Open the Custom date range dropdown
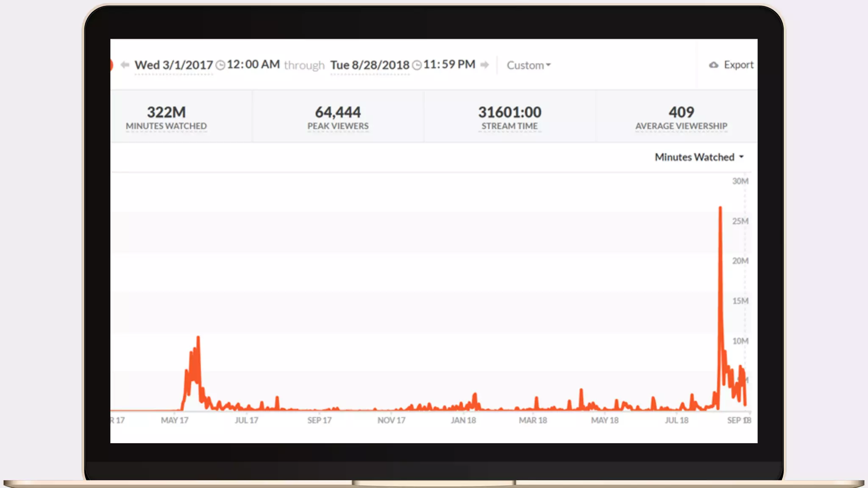Viewport: 868px width, 488px height. pos(529,65)
